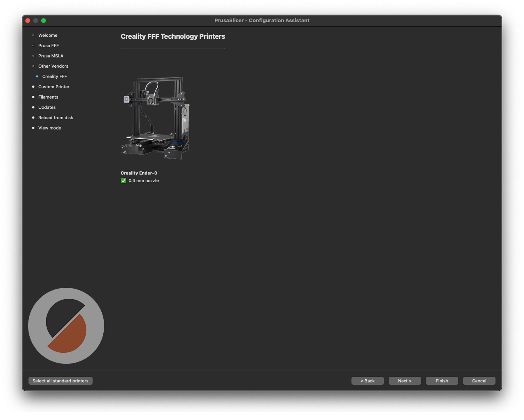
Task: Open the Prusa MSLA page
Action: 51,56
